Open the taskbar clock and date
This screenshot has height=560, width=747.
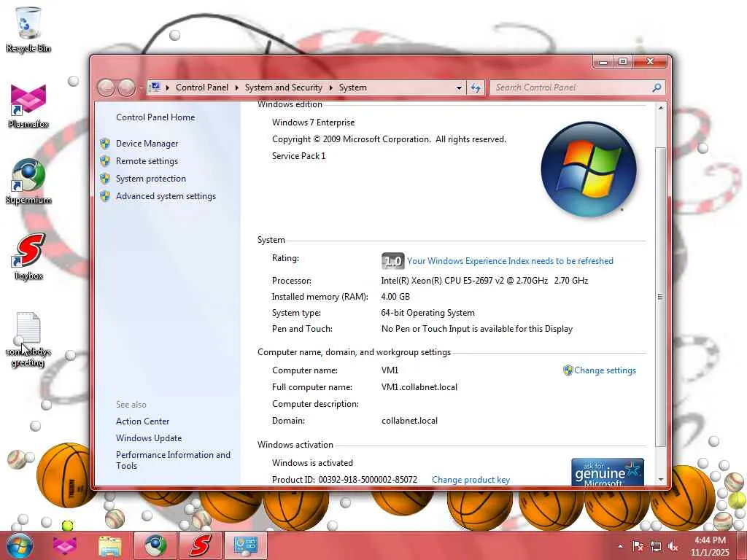[710, 546]
